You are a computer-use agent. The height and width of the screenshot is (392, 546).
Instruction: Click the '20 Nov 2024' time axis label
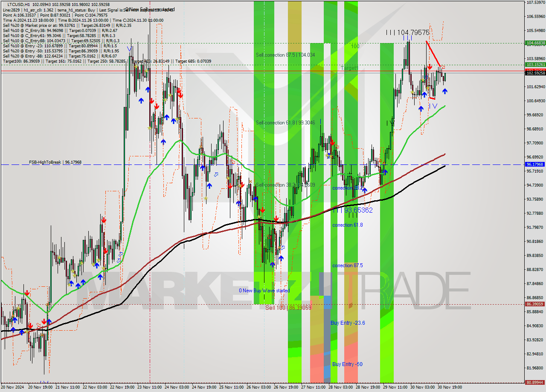(13, 388)
